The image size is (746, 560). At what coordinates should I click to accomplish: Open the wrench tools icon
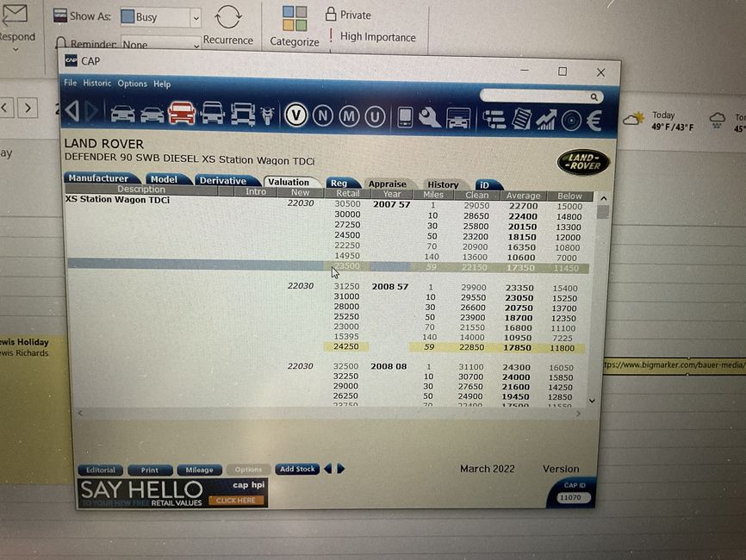(x=430, y=117)
